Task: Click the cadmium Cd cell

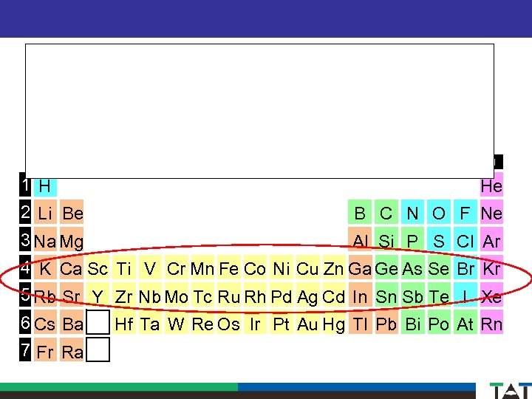Action: [x=333, y=295]
